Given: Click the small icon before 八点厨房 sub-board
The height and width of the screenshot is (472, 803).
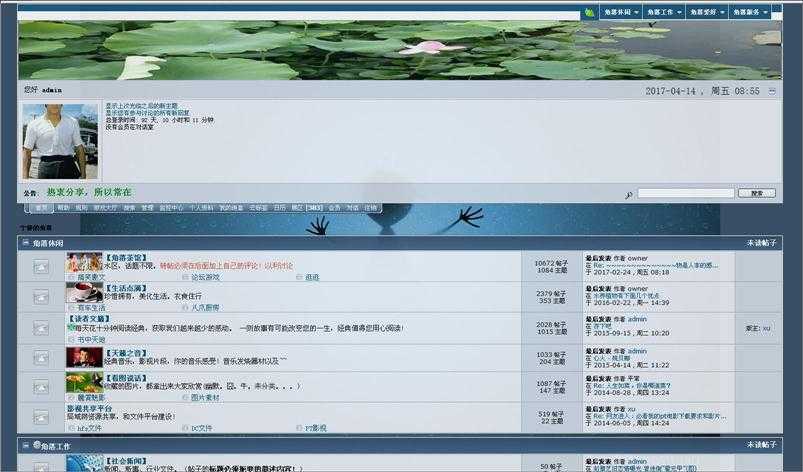Looking at the screenshot, I should click(x=185, y=308).
